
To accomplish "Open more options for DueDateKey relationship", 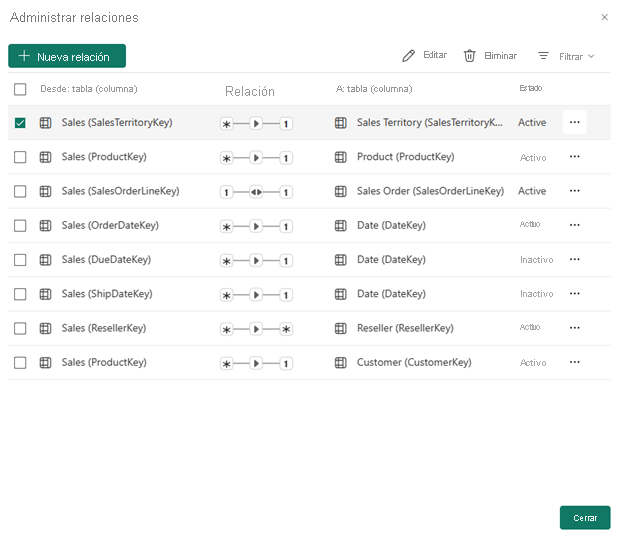I will pos(574,259).
